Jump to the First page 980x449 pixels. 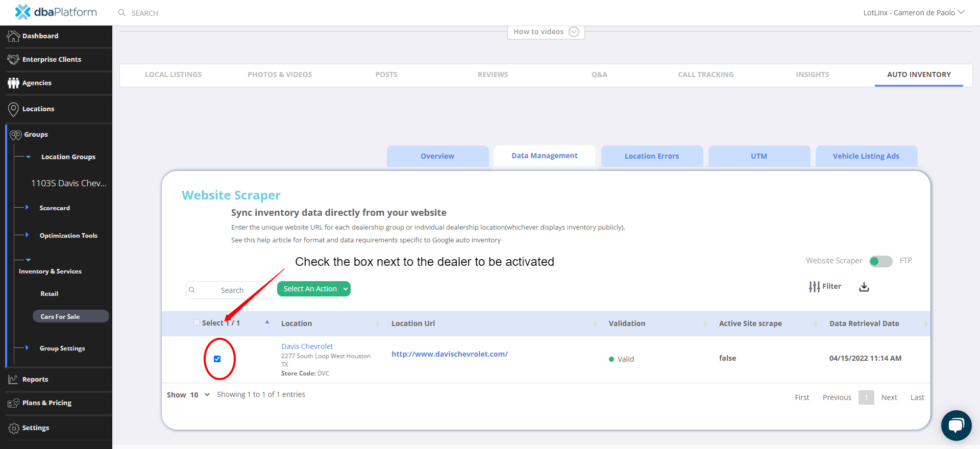click(802, 397)
